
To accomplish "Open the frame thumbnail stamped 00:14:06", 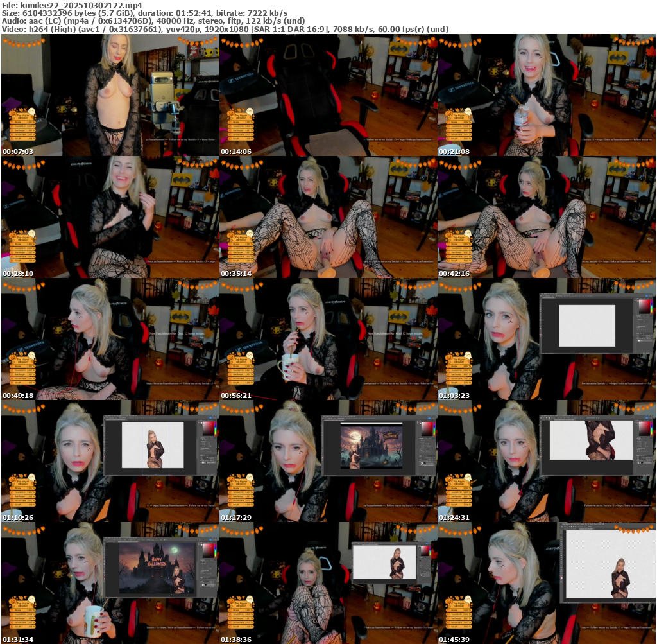I will pyautogui.click(x=328, y=95).
